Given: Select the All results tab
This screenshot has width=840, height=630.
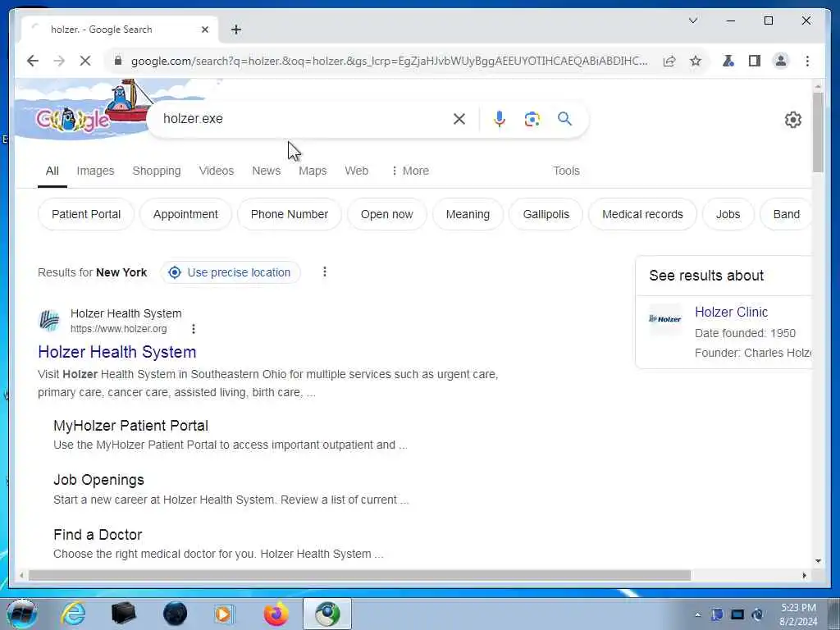Looking at the screenshot, I should pyautogui.click(x=52, y=171).
